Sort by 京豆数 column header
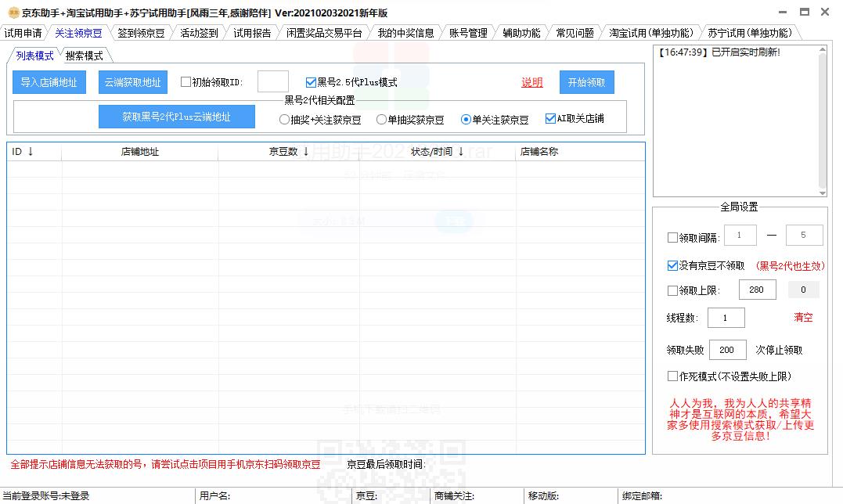Image resolution: width=843 pixels, height=504 pixels. [289, 152]
